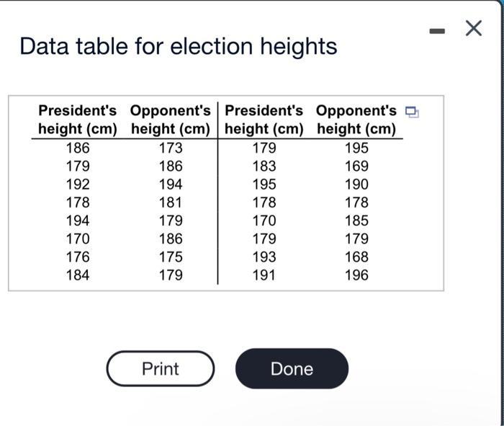Select the value 173 in the table
504x426 pixels.
[x=171, y=148]
